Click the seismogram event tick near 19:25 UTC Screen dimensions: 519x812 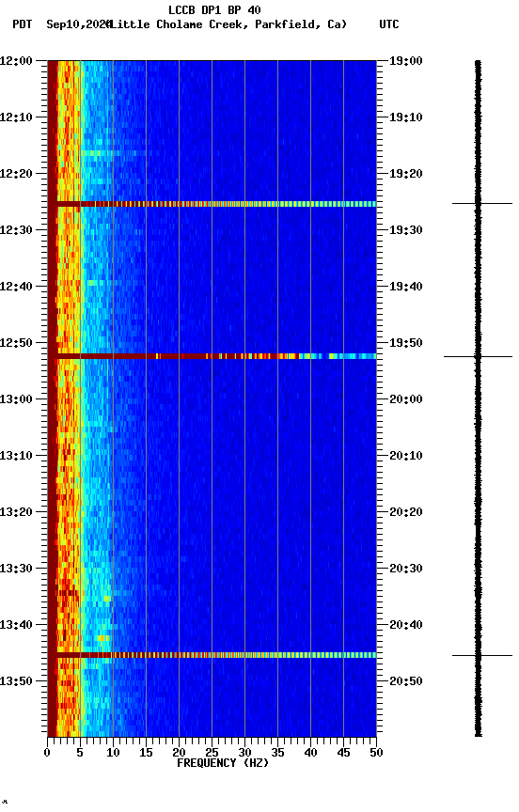coord(482,204)
